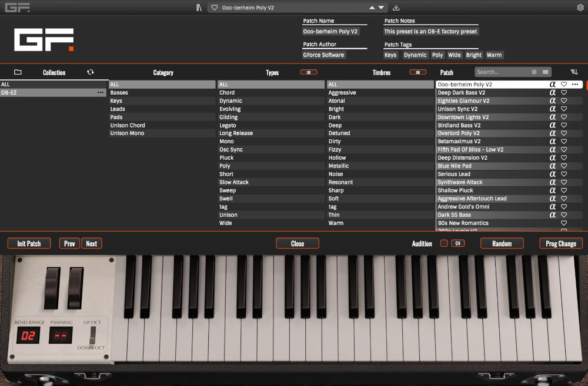Click the Init Patch button
The image size is (588, 386).
coord(29,243)
